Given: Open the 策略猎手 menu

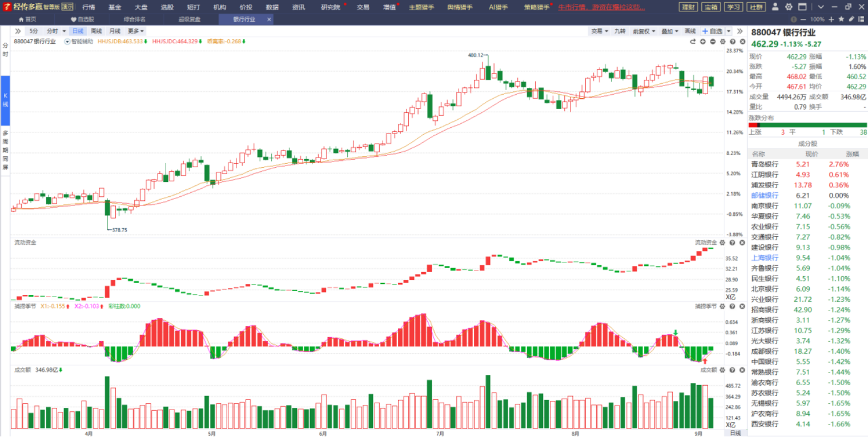Looking at the screenshot, I should pos(537,7).
